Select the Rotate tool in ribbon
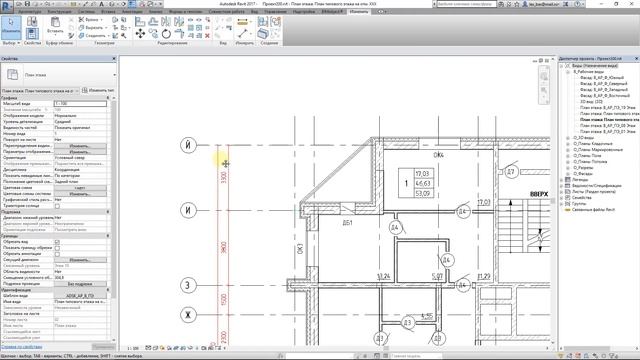Image resolution: width=640 pixels, height=360 pixels. (166, 34)
